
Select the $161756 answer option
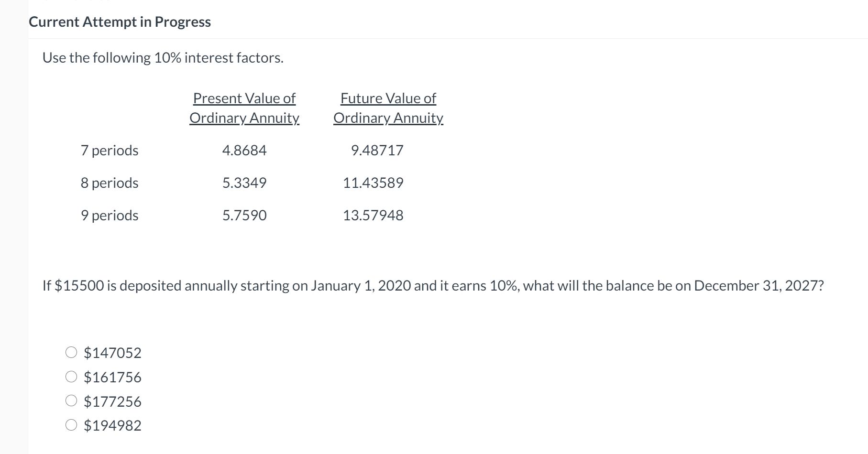click(x=71, y=377)
